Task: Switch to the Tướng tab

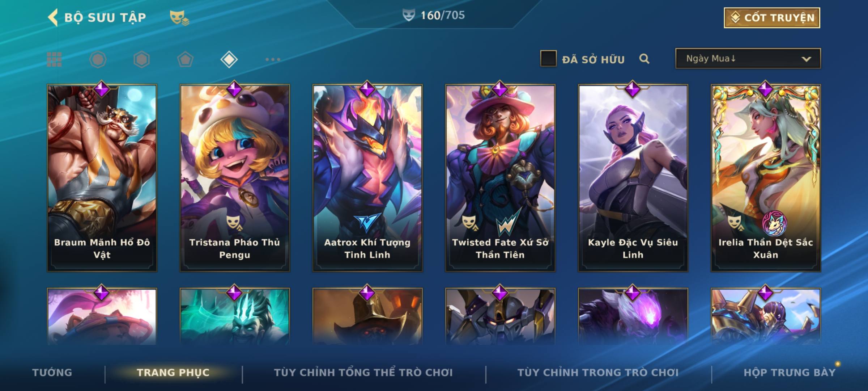Action: [x=52, y=373]
